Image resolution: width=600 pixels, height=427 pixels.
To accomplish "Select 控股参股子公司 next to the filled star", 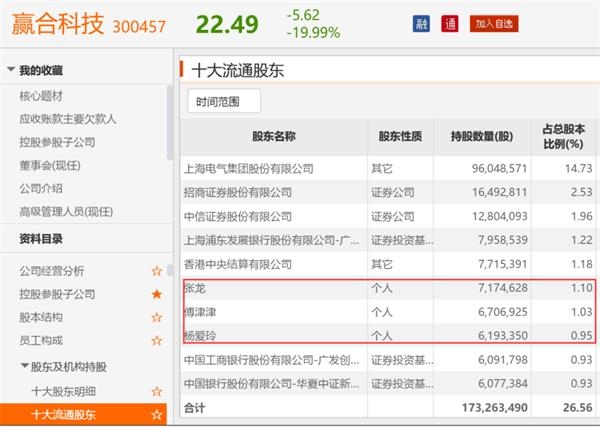I will 57,294.
